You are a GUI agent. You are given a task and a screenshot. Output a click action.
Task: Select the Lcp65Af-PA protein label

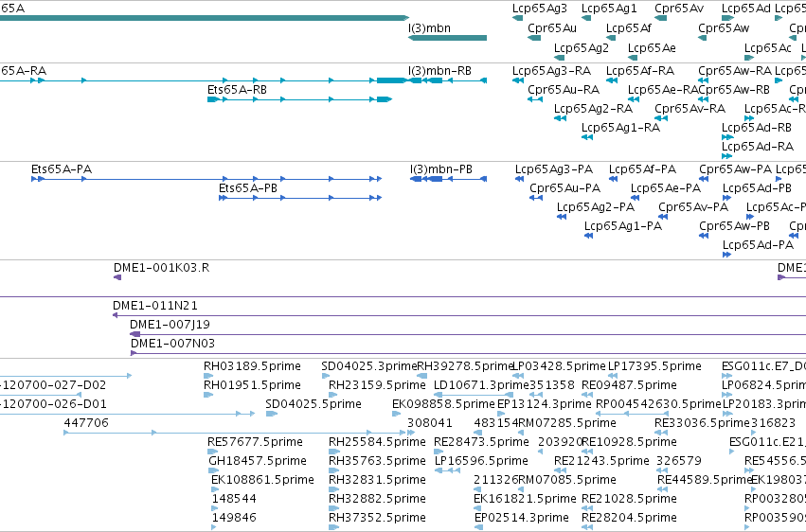[x=642, y=169]
